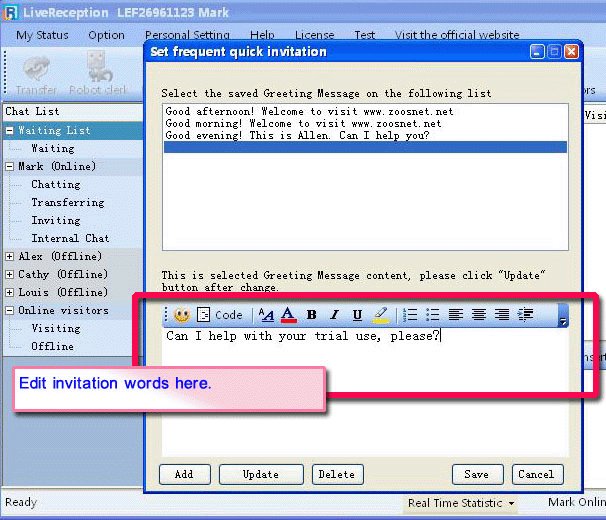The width and height of the screenshot is (606, 520).
Task: Insert a bulleted list
Action: (432, 315)
